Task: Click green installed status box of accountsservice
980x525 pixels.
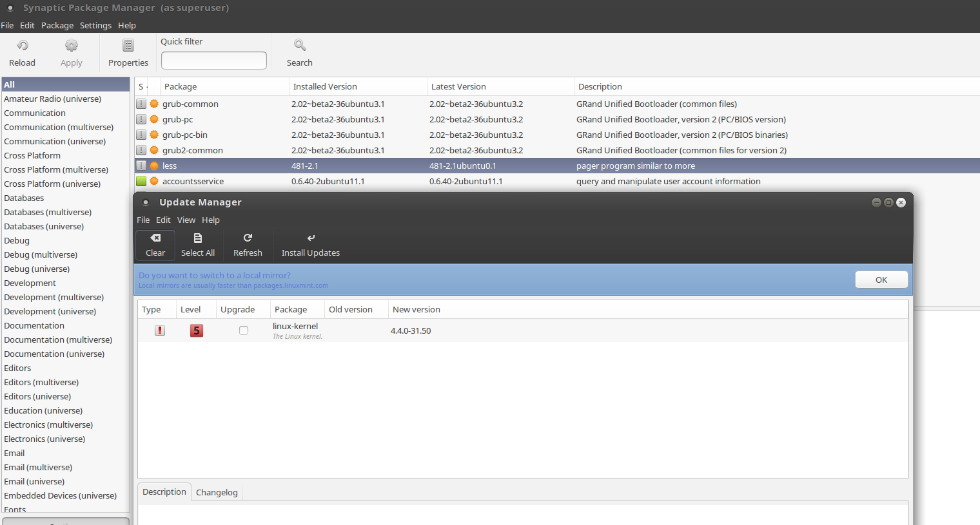Action: pos(141,181)
